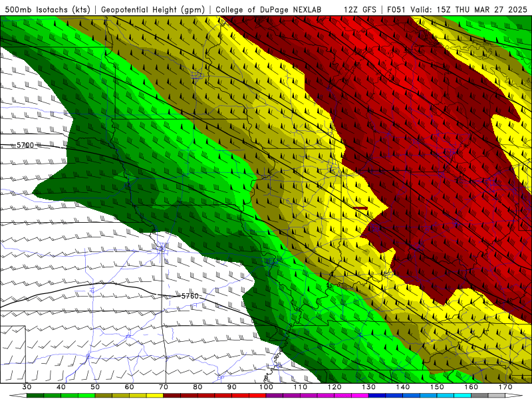Click the "F051" forecast hour label
This screenshot has width=532, height=399.
point(396,9)
